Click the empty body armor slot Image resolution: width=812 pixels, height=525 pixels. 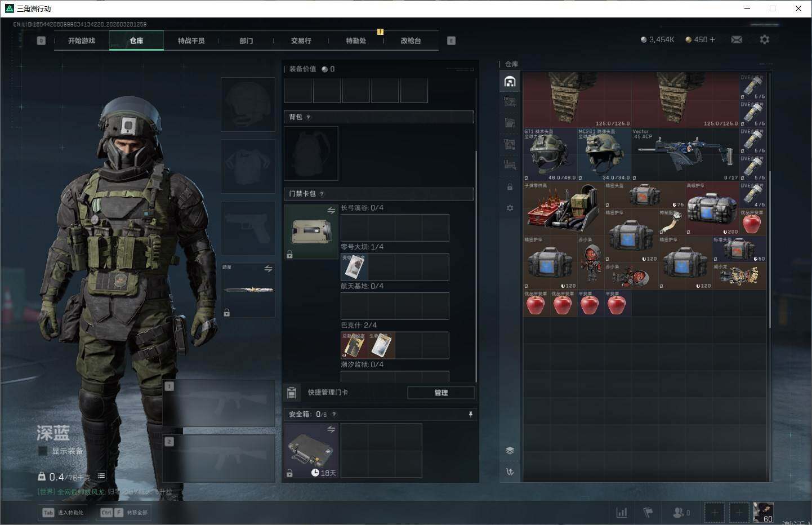tap(248, 166)
